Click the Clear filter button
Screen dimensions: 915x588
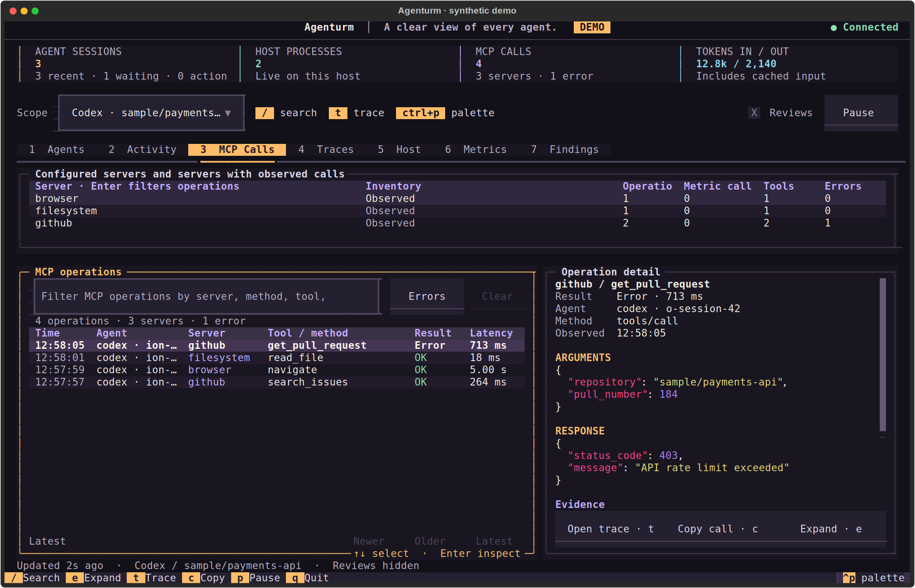tap(497, 296)
